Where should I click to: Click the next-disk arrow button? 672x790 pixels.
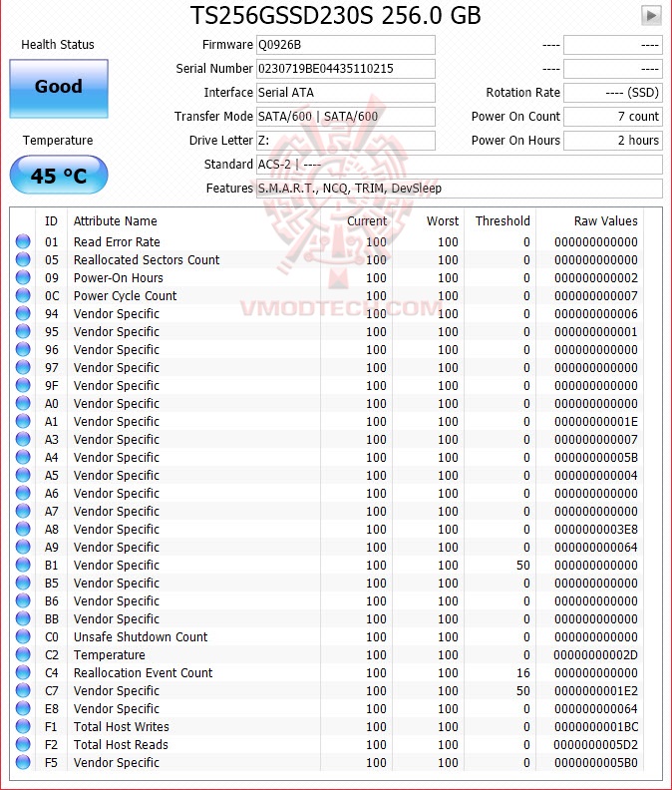point(651,15)
